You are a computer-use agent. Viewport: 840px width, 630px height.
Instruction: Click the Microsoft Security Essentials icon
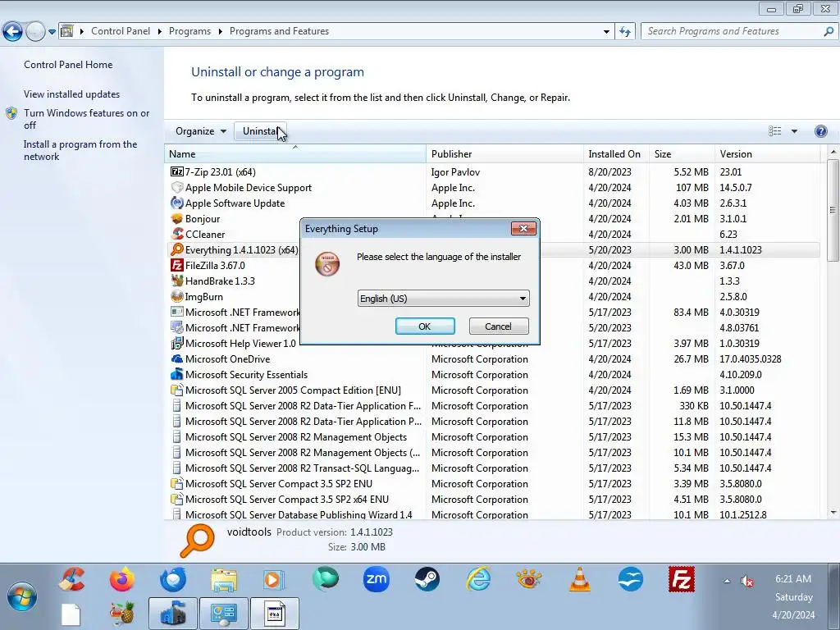click(x=177, y=374)
